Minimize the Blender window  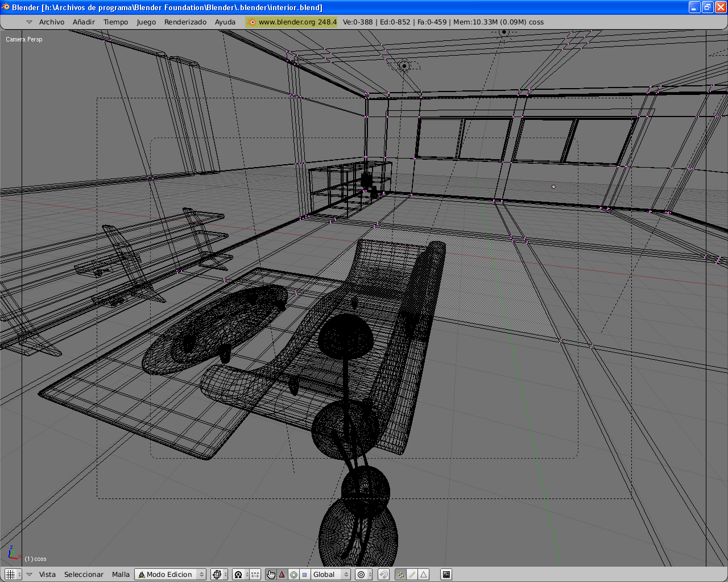click(694, 7)
